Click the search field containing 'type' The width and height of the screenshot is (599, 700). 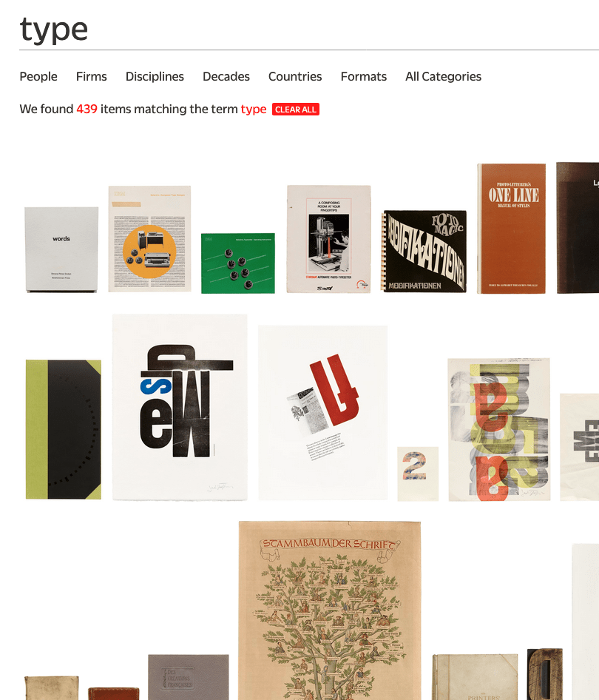(x=308, y=30)
